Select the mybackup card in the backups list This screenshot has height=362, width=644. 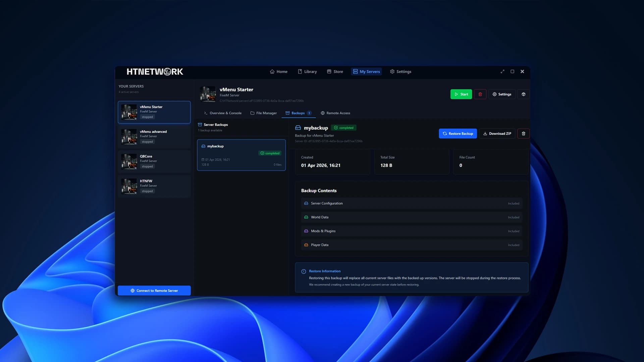pyautogui.click(x=241, y=155)
